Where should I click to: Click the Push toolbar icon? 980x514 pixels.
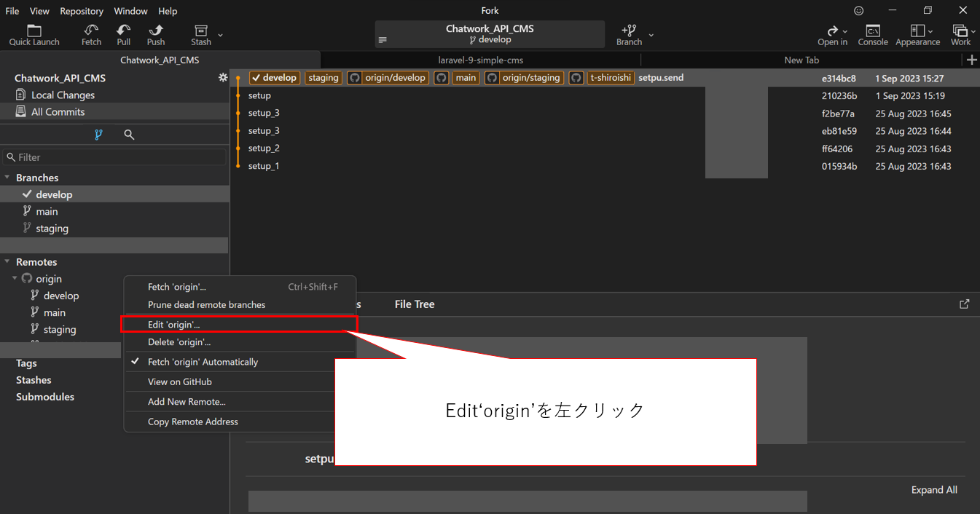[156, 35]
